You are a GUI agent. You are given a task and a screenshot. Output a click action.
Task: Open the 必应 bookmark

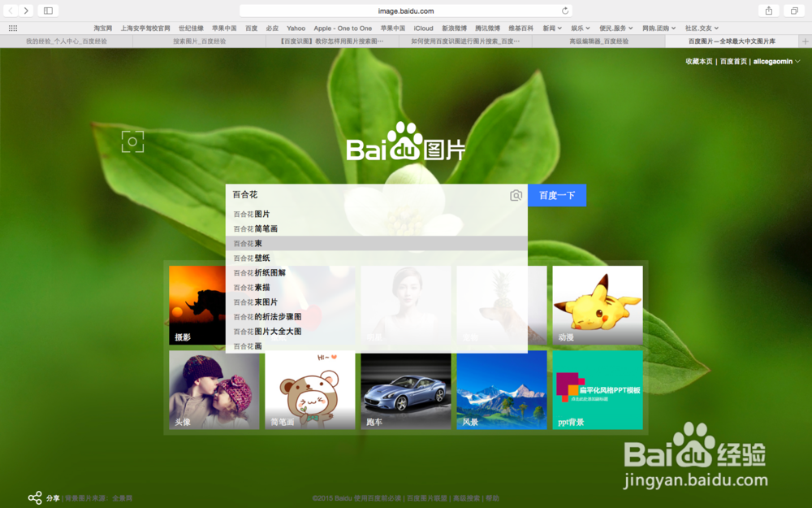272,28
